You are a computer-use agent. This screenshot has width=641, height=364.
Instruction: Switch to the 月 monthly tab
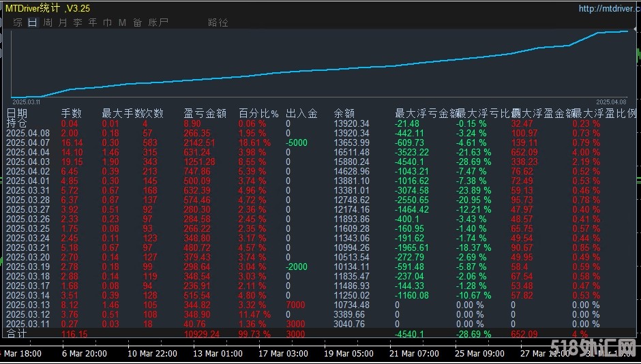click(63, 22)
